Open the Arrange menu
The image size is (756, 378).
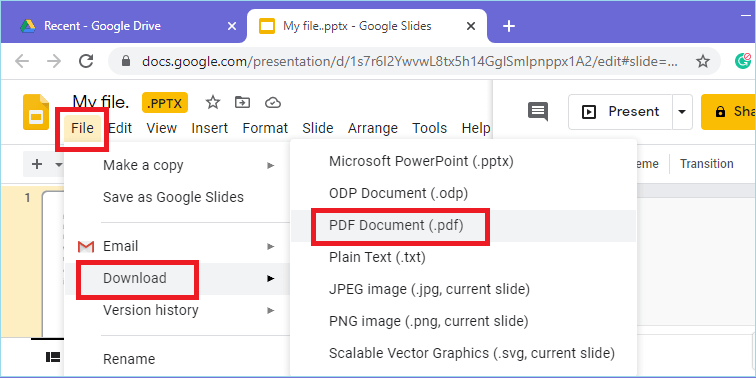tap(373, 128)
